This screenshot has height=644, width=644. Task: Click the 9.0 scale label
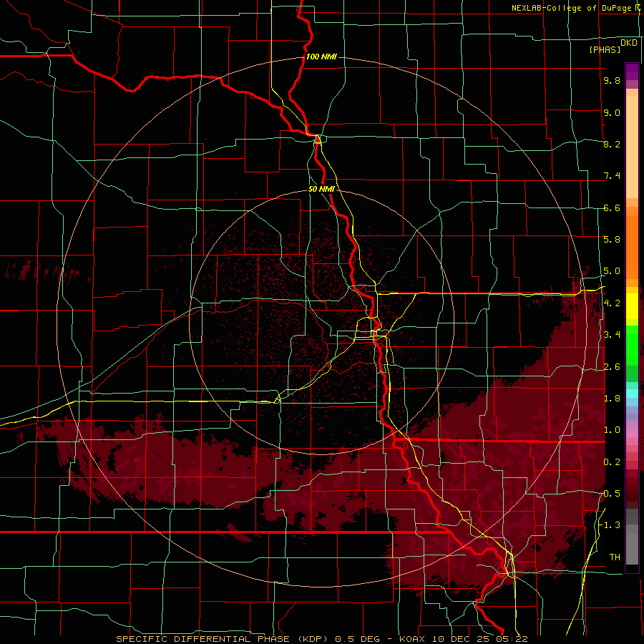(612, 112)
